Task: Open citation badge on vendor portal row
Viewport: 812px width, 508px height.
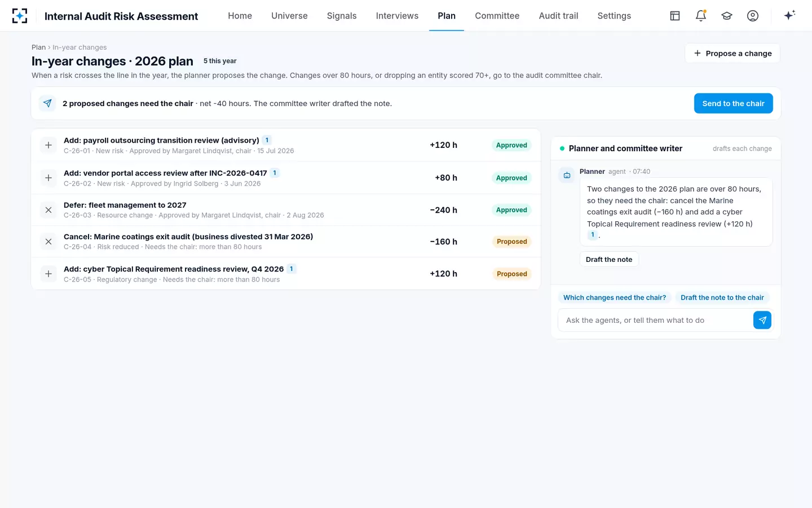Action: [x=275, y=173]
